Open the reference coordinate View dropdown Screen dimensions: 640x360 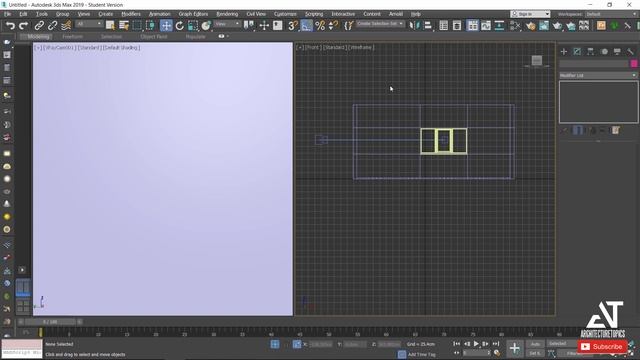[x=227, y=24]
